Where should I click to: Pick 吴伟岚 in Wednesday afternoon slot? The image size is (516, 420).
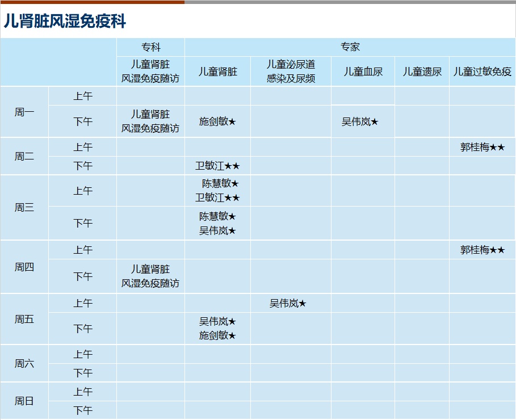click(217, 230)
